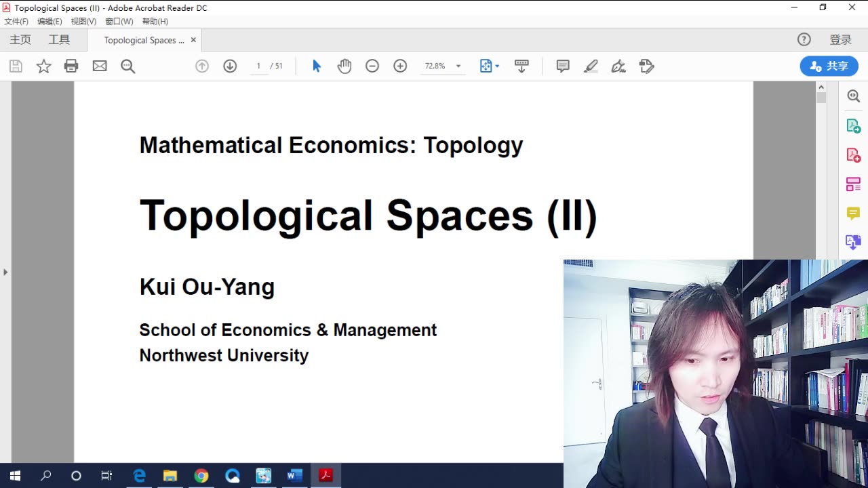This screenshot has height=488, width=868.
Task: Open the Find text magnifier icon
Action: (127, 66)
